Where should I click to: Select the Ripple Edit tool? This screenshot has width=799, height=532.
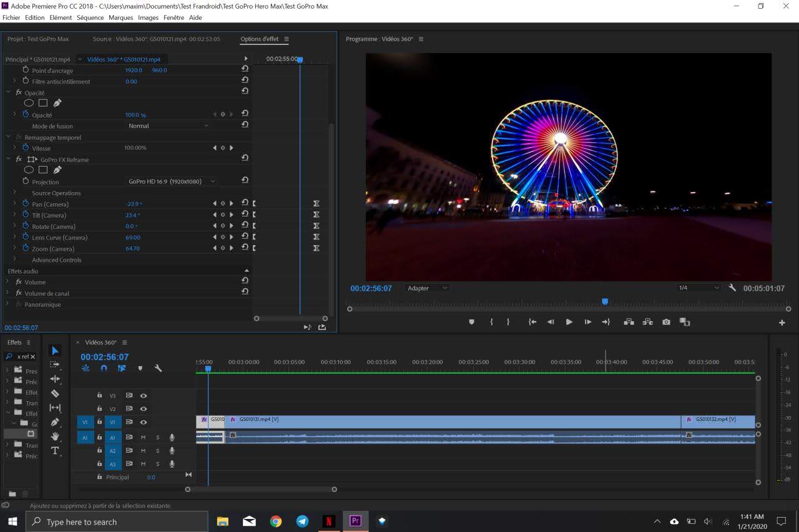click(55, 379)
